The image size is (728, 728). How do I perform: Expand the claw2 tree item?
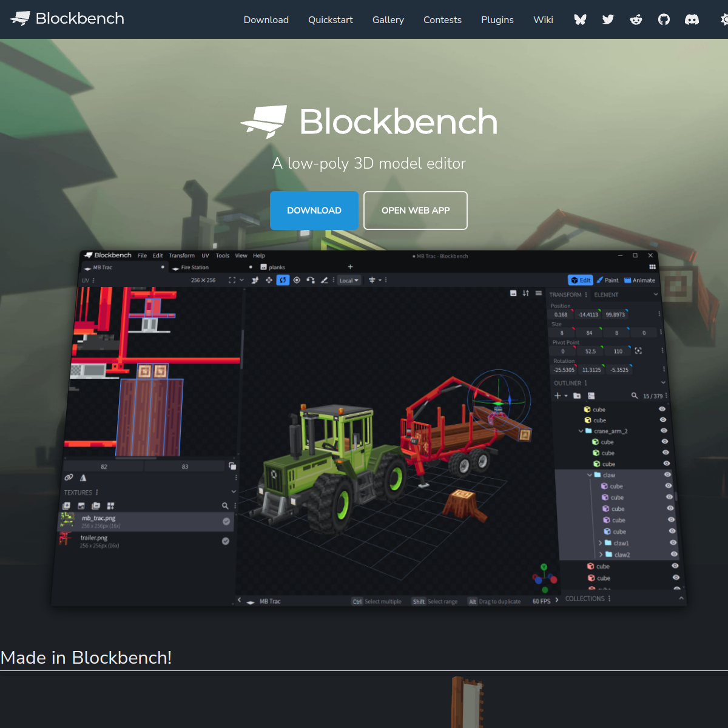[600, 554]
